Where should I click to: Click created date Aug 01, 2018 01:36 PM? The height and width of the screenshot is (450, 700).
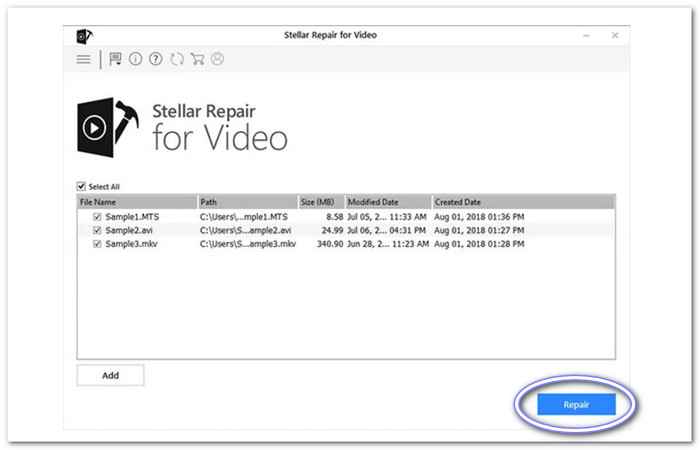point(479,217)
